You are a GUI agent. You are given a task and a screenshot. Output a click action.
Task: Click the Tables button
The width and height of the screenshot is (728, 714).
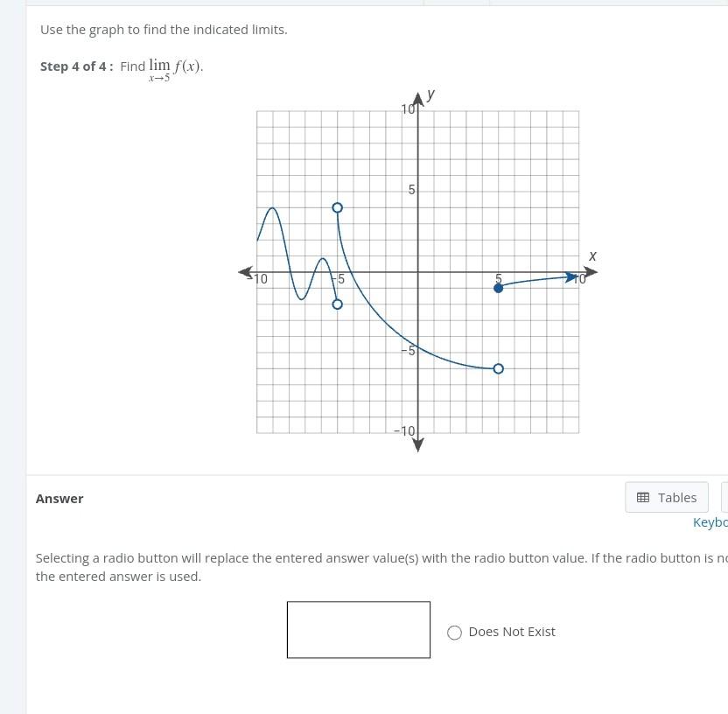click(666, 497)
